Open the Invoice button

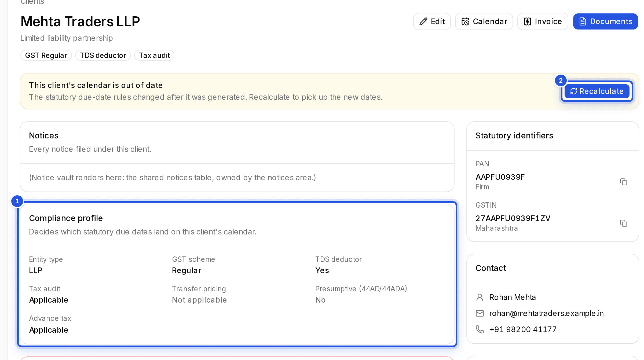click(543, 21)
